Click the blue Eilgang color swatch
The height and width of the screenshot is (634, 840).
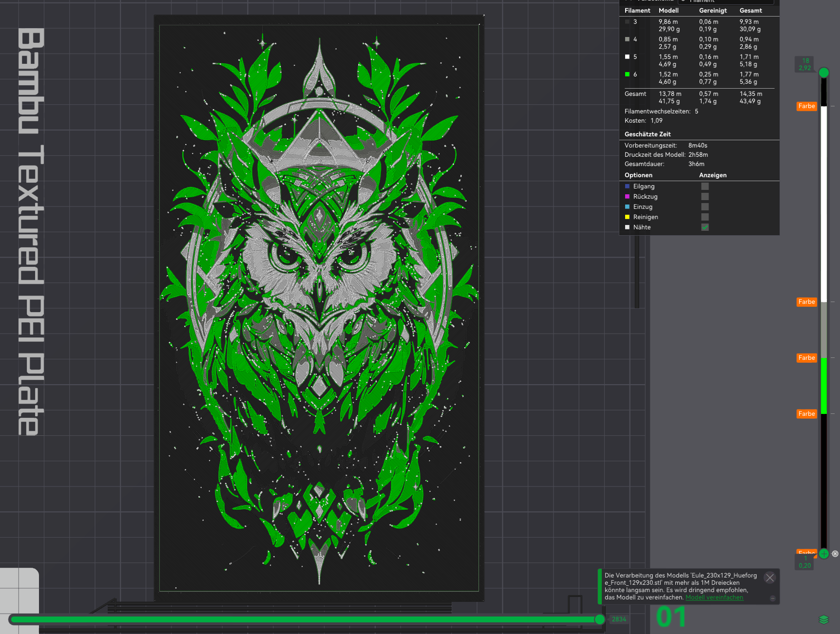coord(627,186)
